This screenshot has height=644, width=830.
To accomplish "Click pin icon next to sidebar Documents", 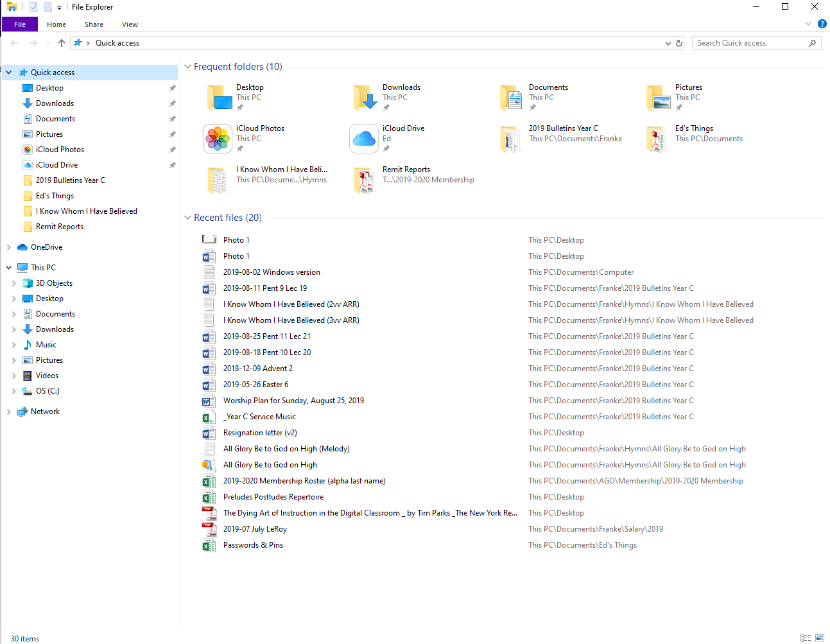I will (x=172, y=119).
